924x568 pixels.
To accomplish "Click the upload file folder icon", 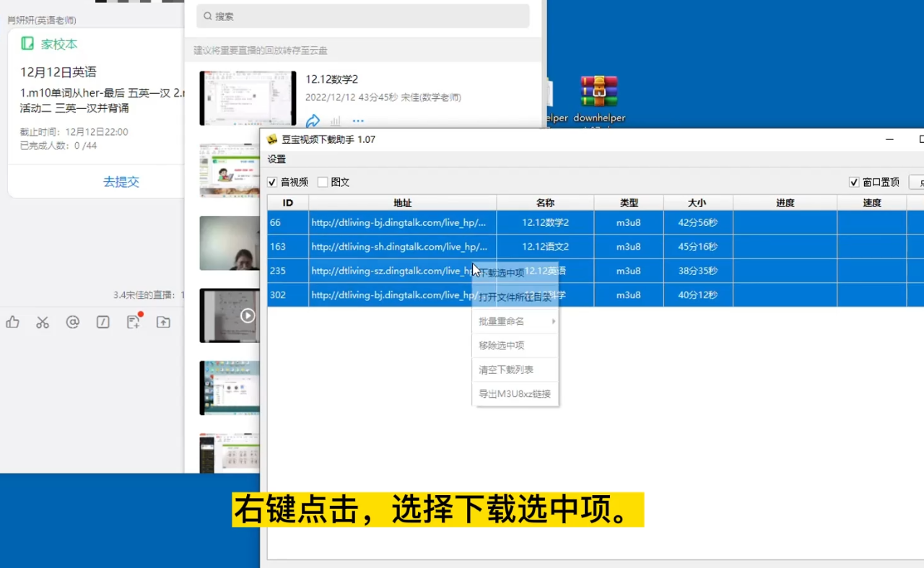I will (x=164, y=323).
